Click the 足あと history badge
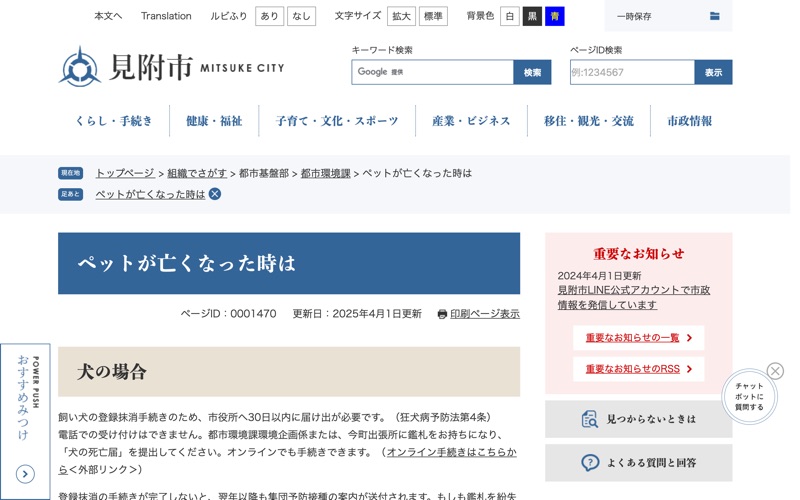Viewport: 800px width, 500px height. [70, 194]
